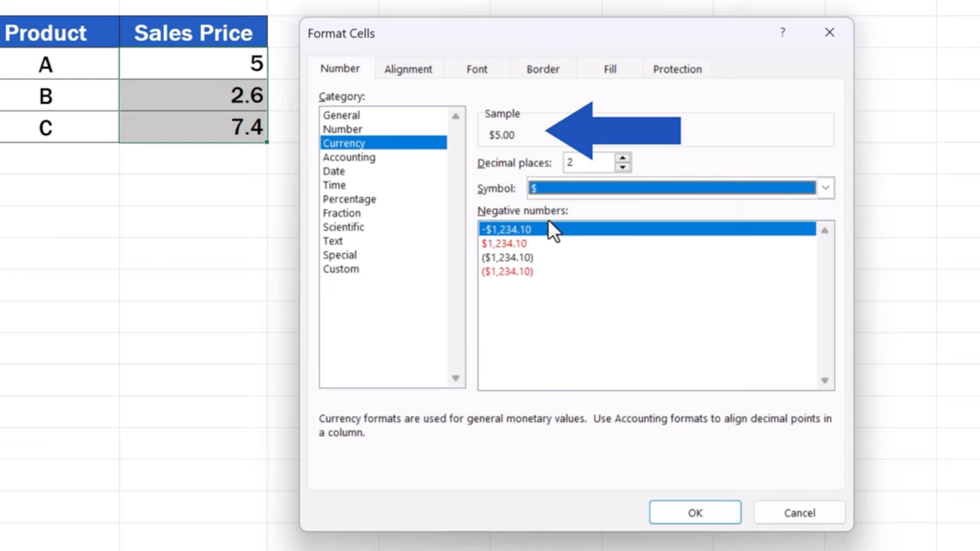
Task: Click the Help question mark icon
Action: (x=782, y=33)
